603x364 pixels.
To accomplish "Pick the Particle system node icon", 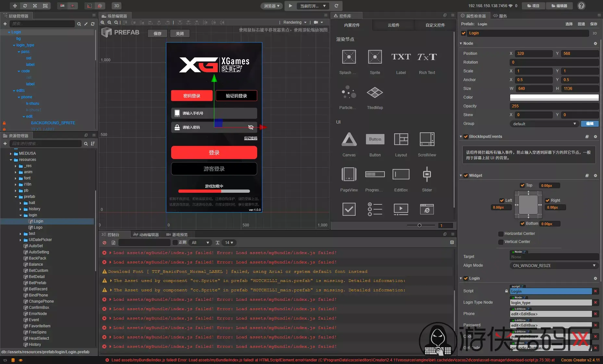I will pos(349,92).
